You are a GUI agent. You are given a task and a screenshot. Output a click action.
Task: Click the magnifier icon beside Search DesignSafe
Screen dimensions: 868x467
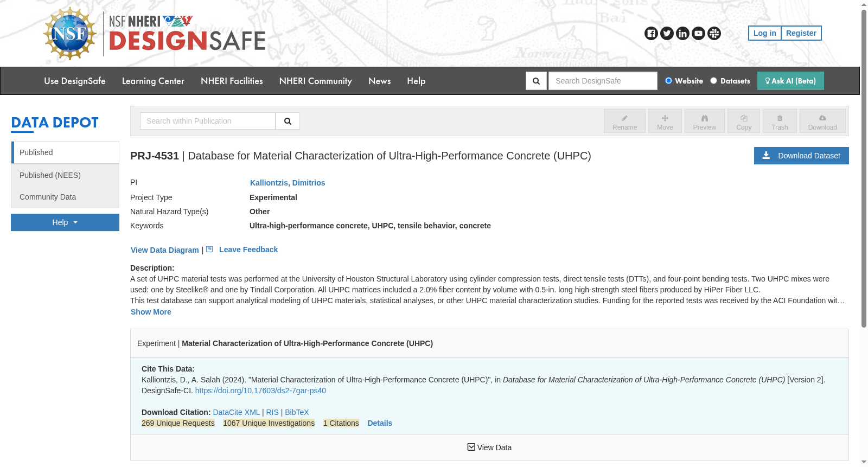(x=536, y=81)
